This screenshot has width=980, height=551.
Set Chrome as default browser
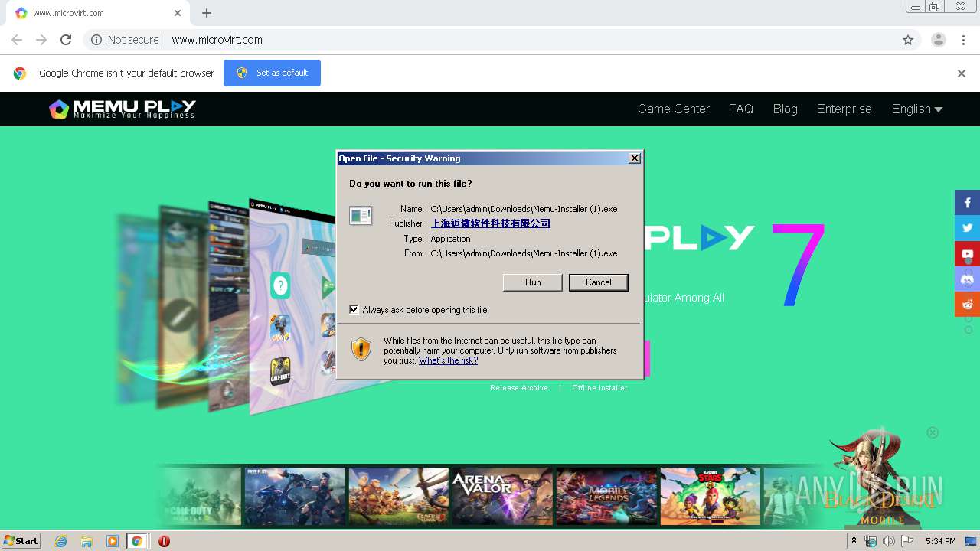click(272, 73)
